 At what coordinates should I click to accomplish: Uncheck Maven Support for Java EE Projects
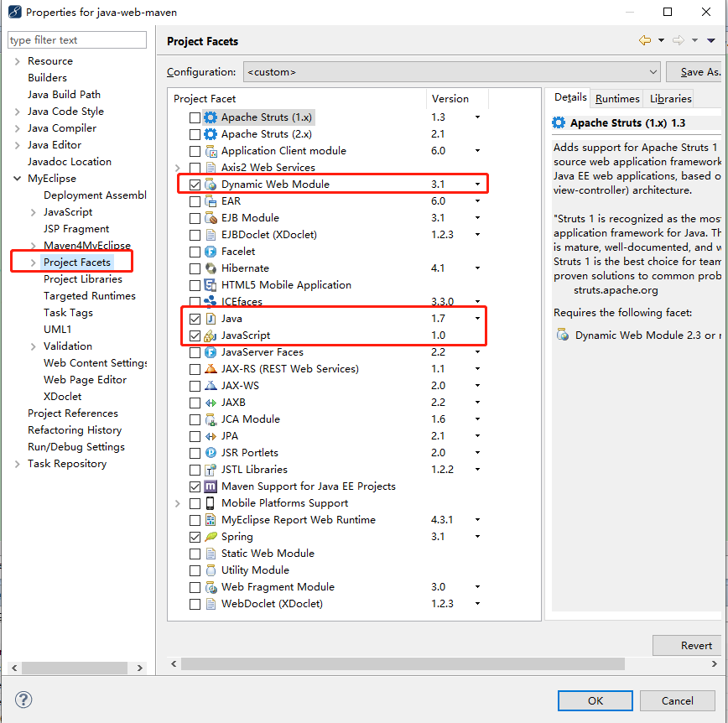click(195, 486)
